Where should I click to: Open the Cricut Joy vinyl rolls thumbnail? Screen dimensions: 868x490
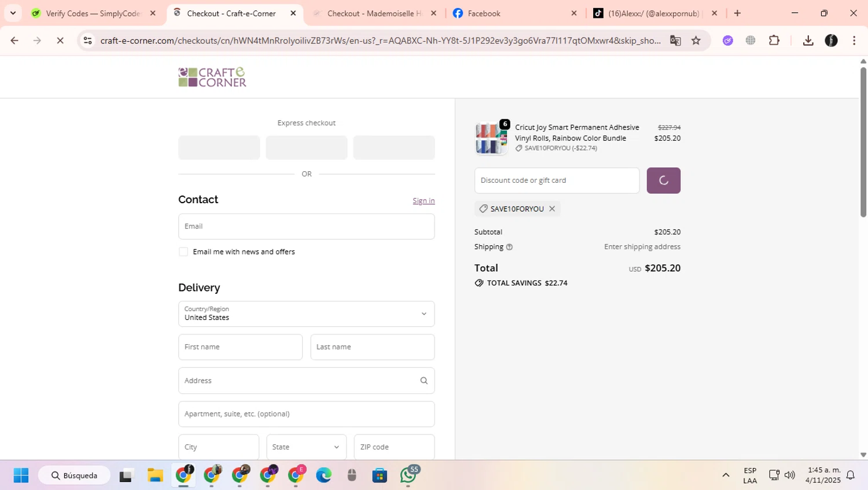tap(491, 138)
